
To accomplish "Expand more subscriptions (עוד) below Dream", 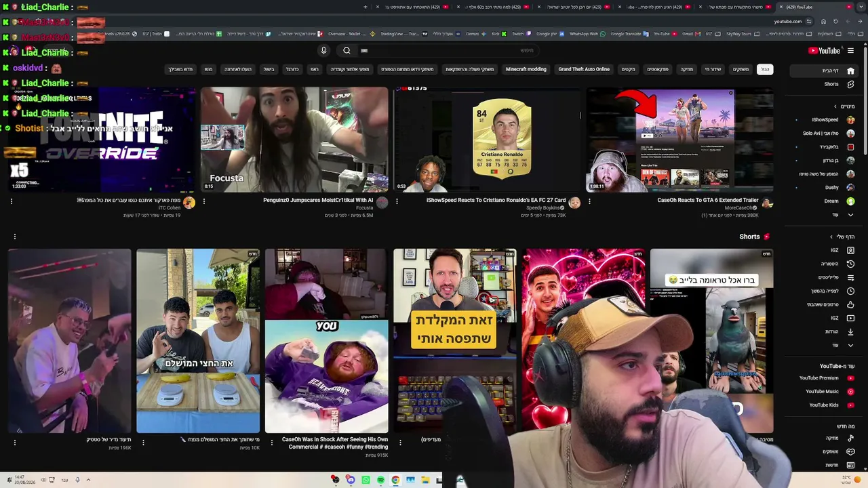I will pos(825,215).
